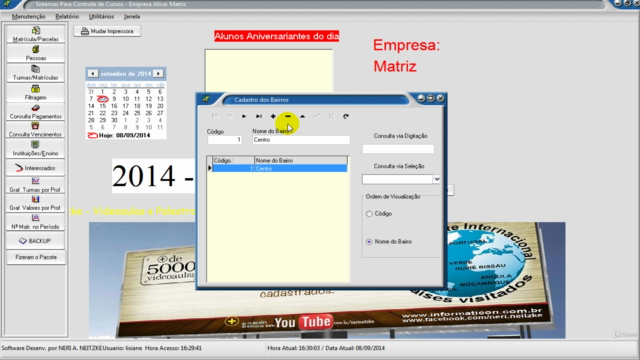Click the Consulta via Digitação field
The image size is (640, 360).
(x=398, y=149)
